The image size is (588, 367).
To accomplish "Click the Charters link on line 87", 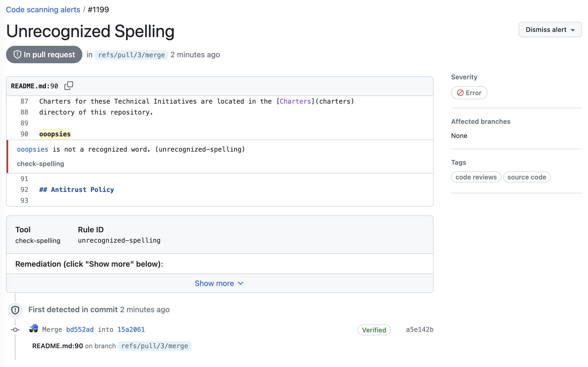I will 295,101.
